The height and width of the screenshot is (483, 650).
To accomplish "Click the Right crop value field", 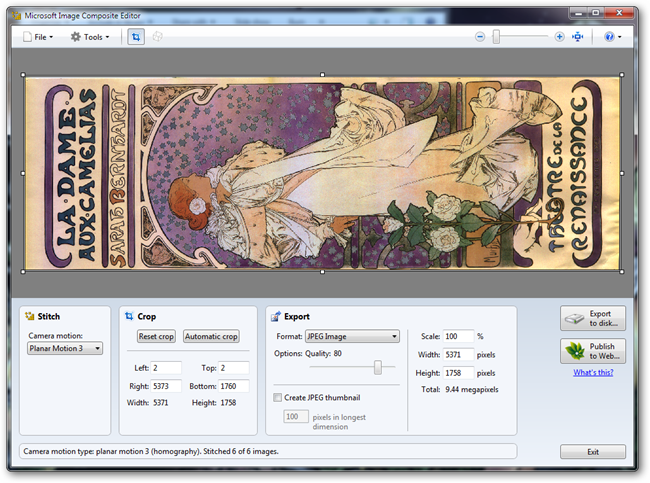I will coord(166,386).
